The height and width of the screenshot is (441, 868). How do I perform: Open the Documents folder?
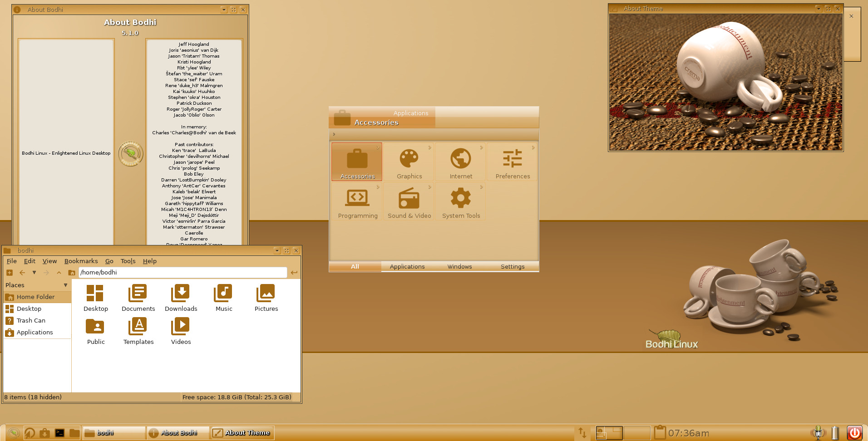point(138,298)
